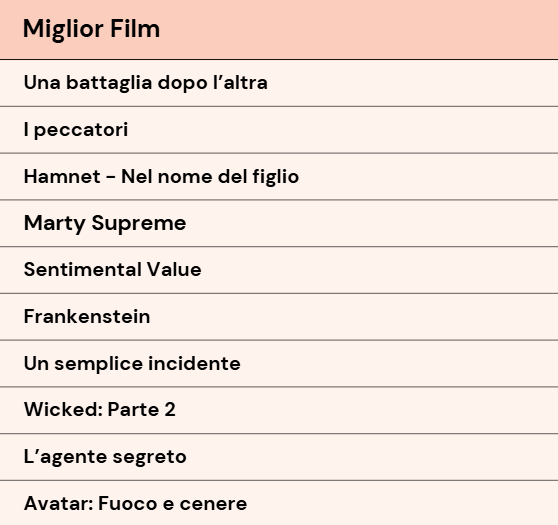Click the Miglior Film table header
The image size is (558, 525).
[279, 30]
